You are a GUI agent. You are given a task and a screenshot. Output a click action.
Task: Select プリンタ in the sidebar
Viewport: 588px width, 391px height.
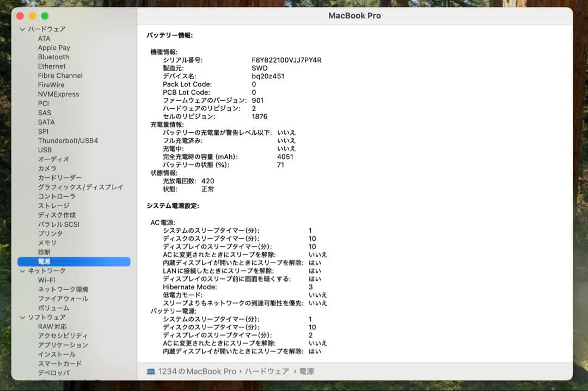coord(50,234)
